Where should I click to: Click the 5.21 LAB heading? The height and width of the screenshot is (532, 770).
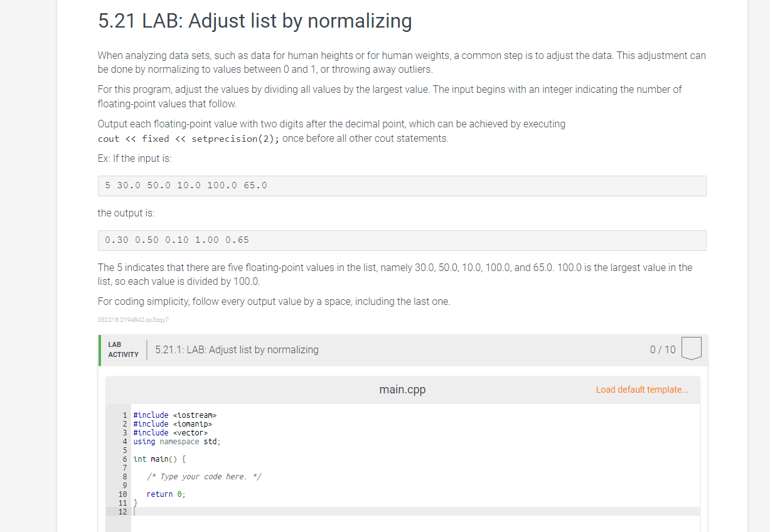click(x=254, y=21)
